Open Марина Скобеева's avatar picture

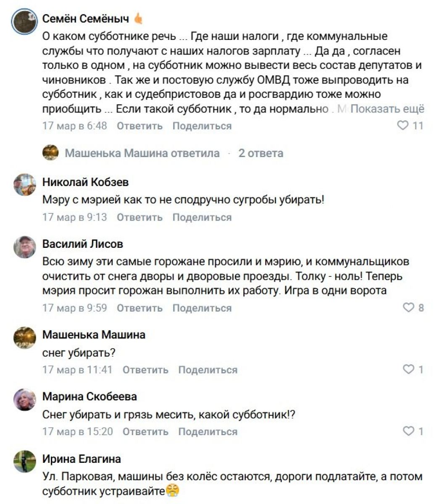(25, 399)
